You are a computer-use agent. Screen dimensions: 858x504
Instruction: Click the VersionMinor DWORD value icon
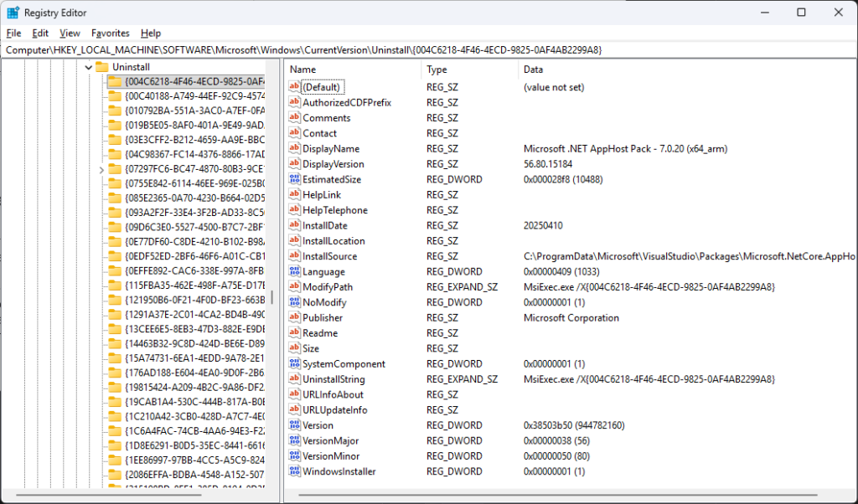(294, 455)
